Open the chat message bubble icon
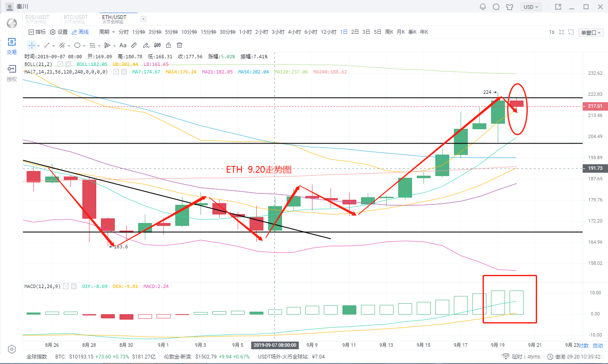The image size is (608, 364). (x=496, y=7)
